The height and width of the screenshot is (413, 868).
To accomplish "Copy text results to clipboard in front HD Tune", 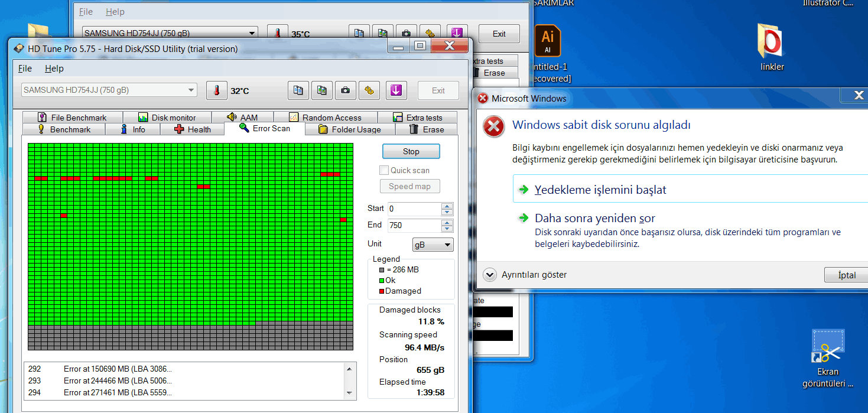I will pyautogui.click(x=298, y=91).
